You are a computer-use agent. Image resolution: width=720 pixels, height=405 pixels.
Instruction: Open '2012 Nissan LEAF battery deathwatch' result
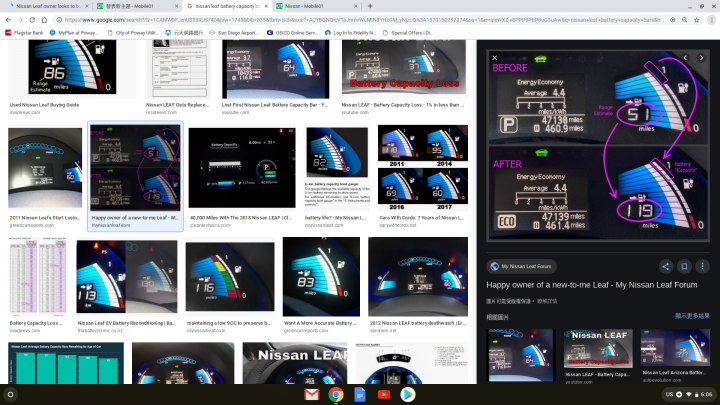click(418, 277)
